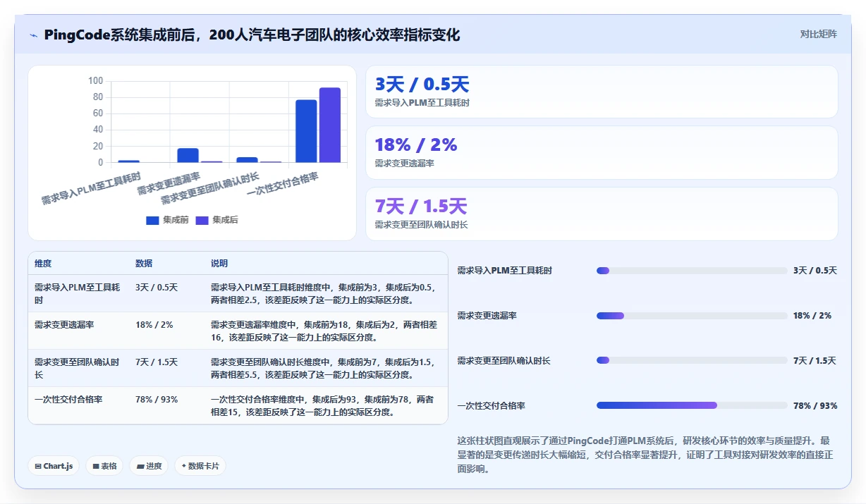The image size is (866, 504).
Task: Select the 3天 / 0.5天 data card
Action: point(602,92)
